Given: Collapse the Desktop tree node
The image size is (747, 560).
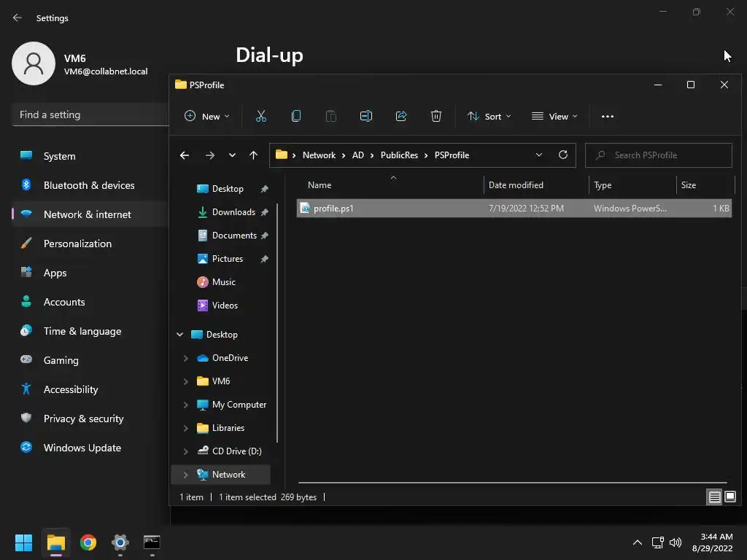Looking at the screenshot, I should coord(180,334).
